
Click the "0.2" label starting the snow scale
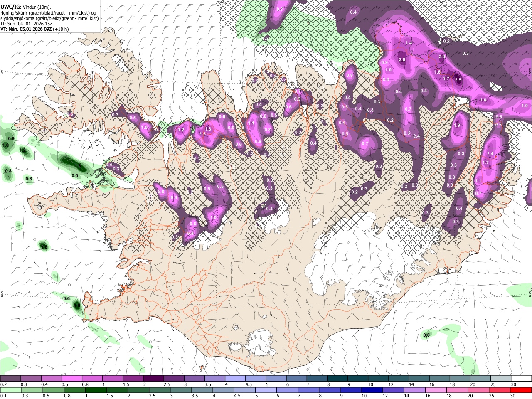pos(3,384)
